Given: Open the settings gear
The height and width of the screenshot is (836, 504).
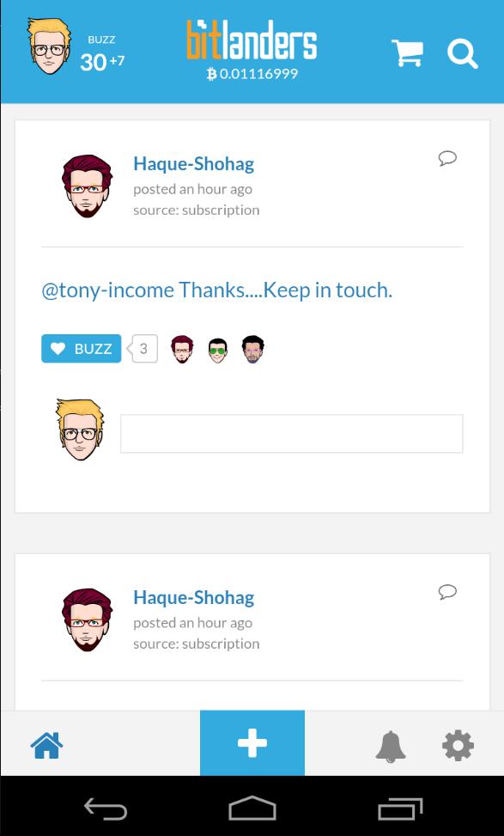Looking at the screenshot, I should [458, 746].
